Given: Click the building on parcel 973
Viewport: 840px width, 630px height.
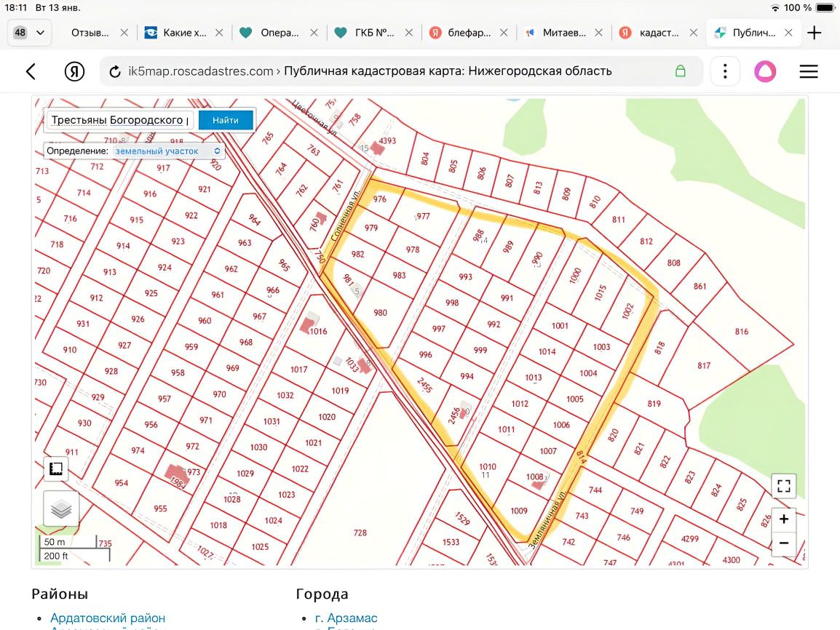Looking at the screenshot, I should coord(175,475).
